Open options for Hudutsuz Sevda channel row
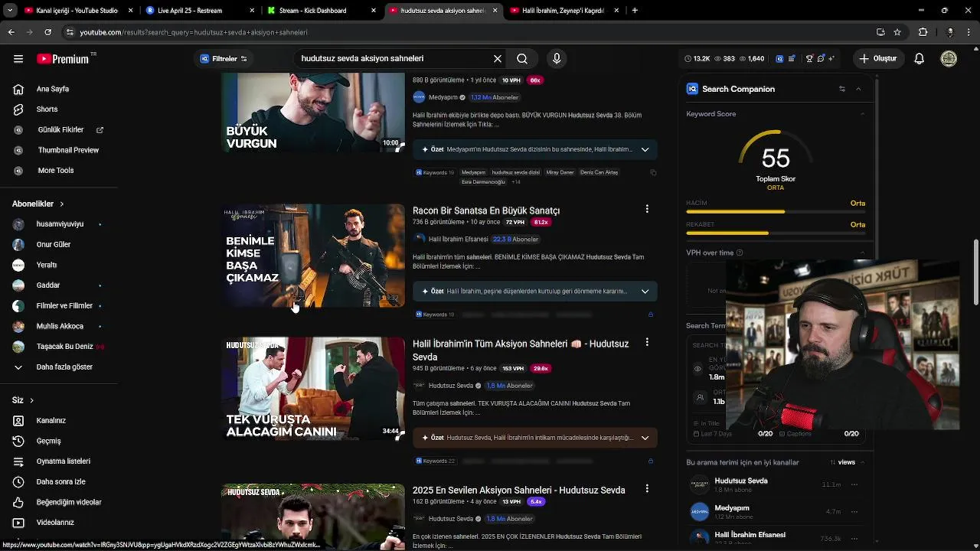 click(x=854, y=484)
